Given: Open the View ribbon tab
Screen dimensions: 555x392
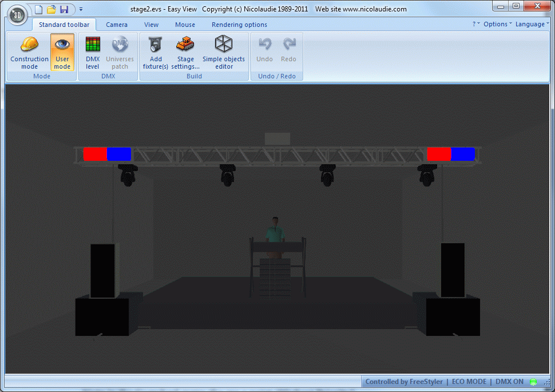Looking at the screenshot, I should pos(151,25).
